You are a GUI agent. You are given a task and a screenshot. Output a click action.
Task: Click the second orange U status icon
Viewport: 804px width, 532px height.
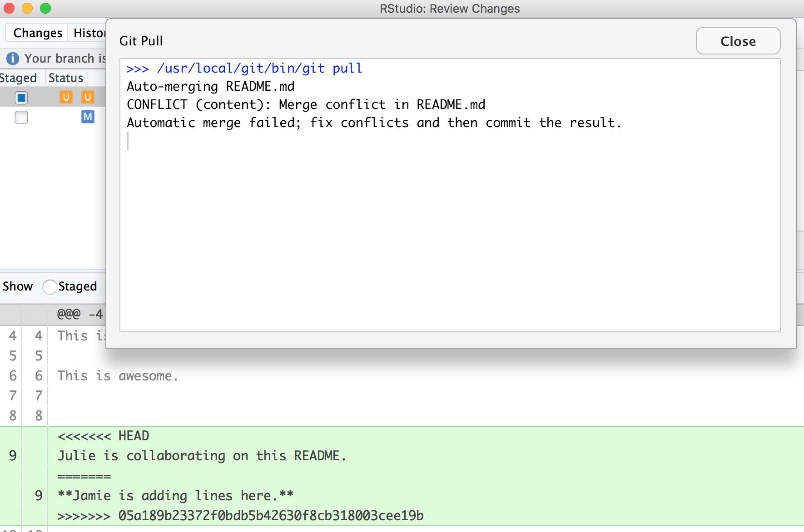[88, 97]
